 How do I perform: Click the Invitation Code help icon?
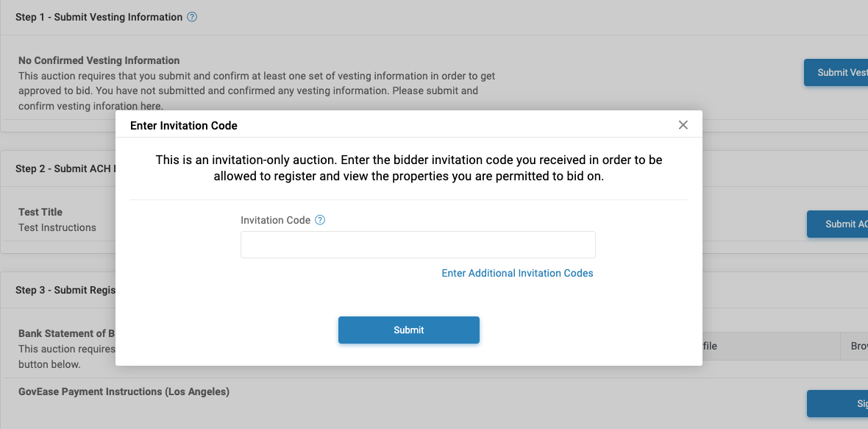pos(320,220)
